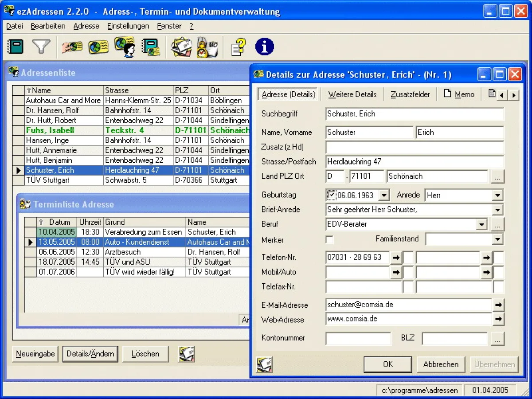Click the Neueingabe button
532x399 pixels.
click(x=35, y=354)
